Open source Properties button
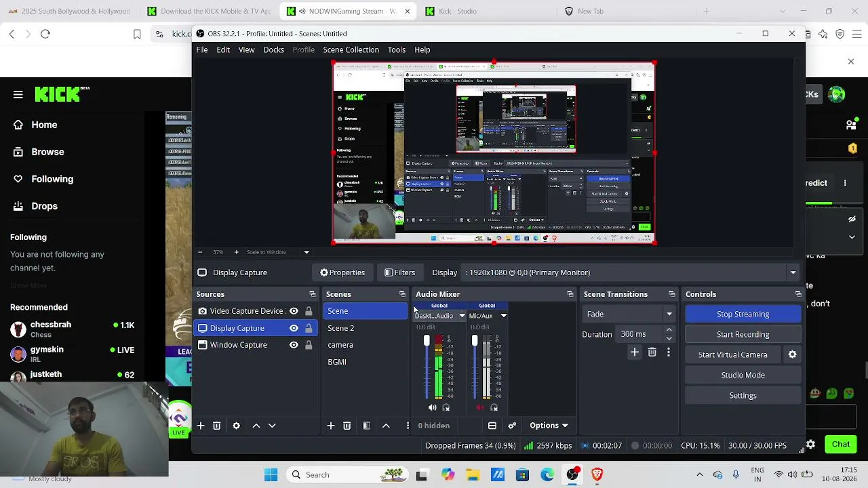868x488 pixels. (x=342, y=272)
